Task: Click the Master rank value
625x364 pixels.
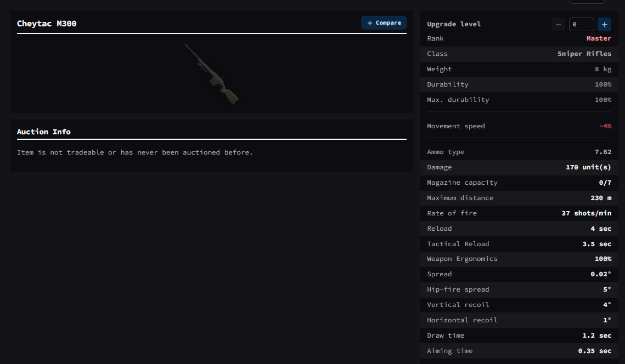Action: 599,38
